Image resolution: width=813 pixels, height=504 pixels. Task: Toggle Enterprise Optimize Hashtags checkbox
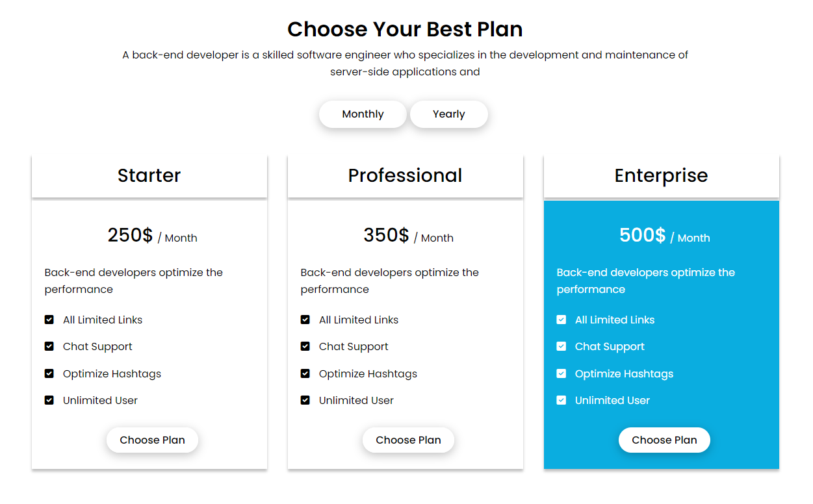pos(561,373)
